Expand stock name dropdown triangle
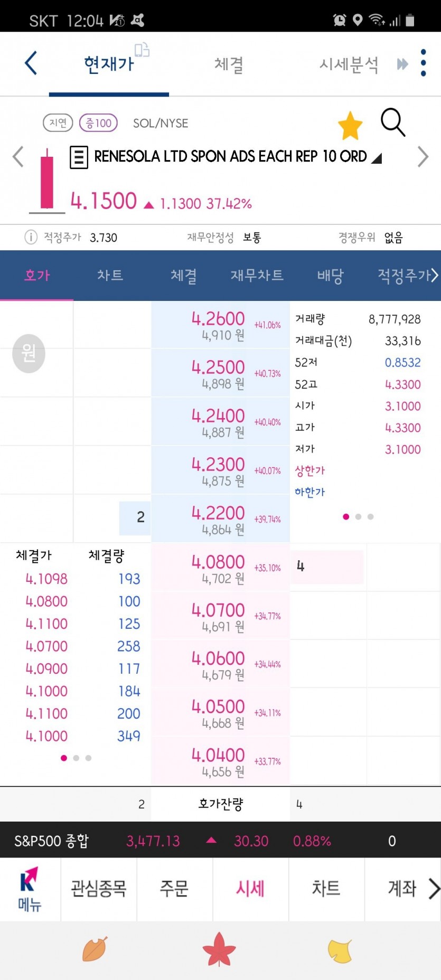This screenshot has width=441, height=980. pos(376,158)
